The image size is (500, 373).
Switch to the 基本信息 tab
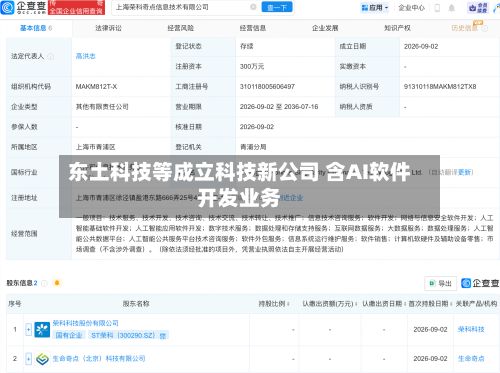click(36, 28)
